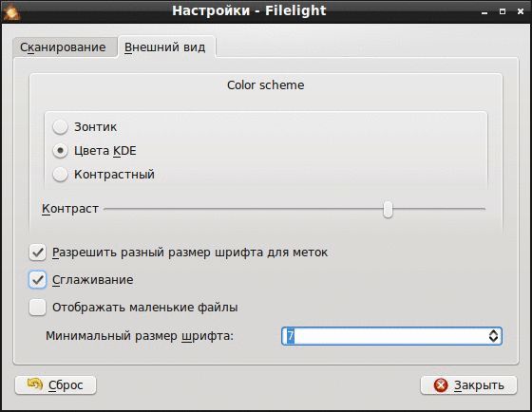Click the Сброс reset button

coord(56,385)
